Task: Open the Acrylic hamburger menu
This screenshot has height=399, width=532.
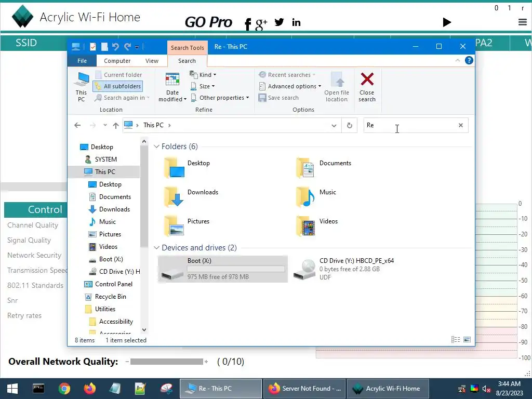Action: click(x=523, y=22)
